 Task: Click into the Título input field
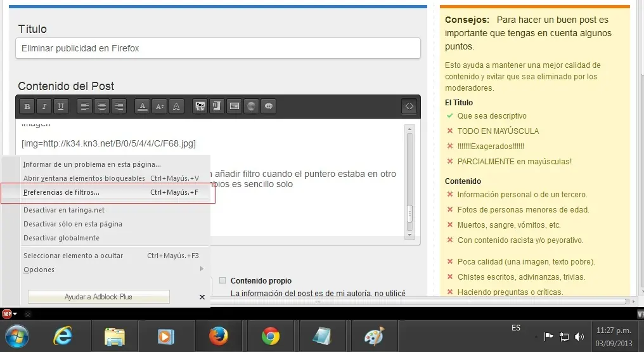(217, 48)
